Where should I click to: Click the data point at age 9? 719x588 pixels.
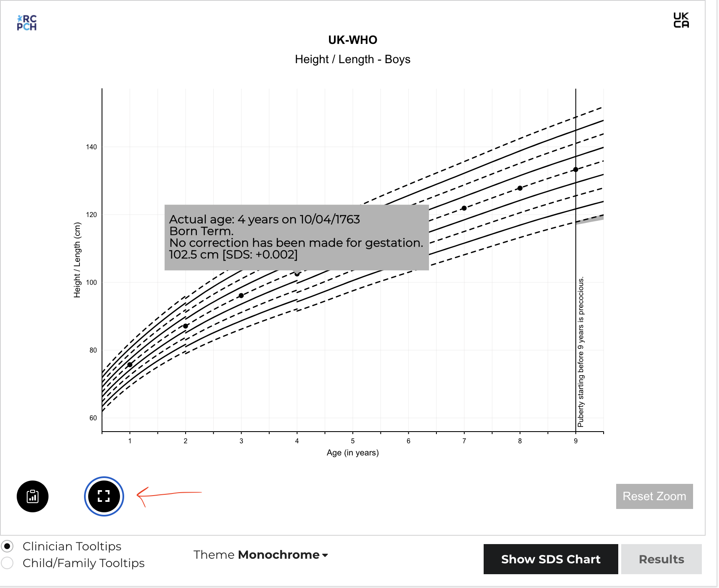click(576, 169)
